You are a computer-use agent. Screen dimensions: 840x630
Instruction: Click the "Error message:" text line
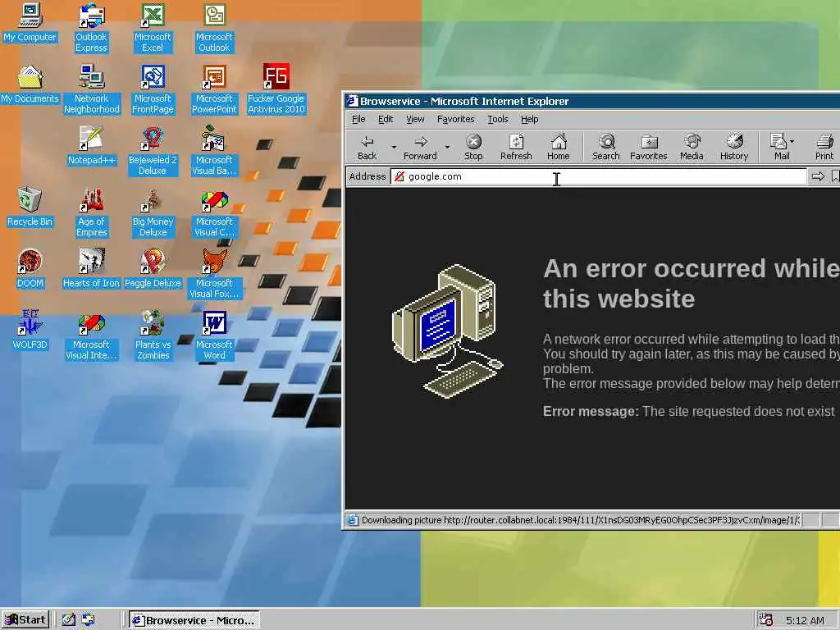coord(689,412)
